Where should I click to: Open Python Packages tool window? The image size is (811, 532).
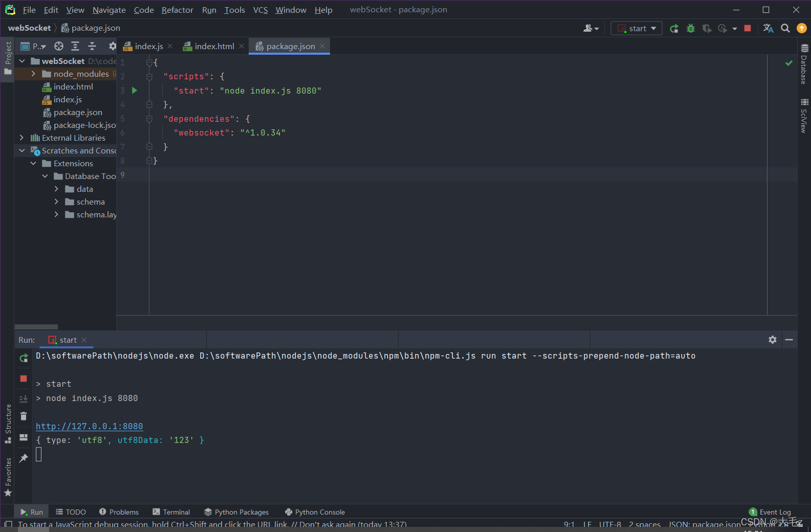236,512
